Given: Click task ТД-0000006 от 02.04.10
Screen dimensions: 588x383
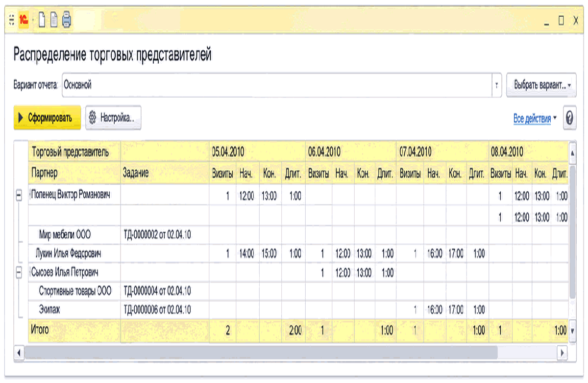Looking at the screenshot, I should (157, 309).
